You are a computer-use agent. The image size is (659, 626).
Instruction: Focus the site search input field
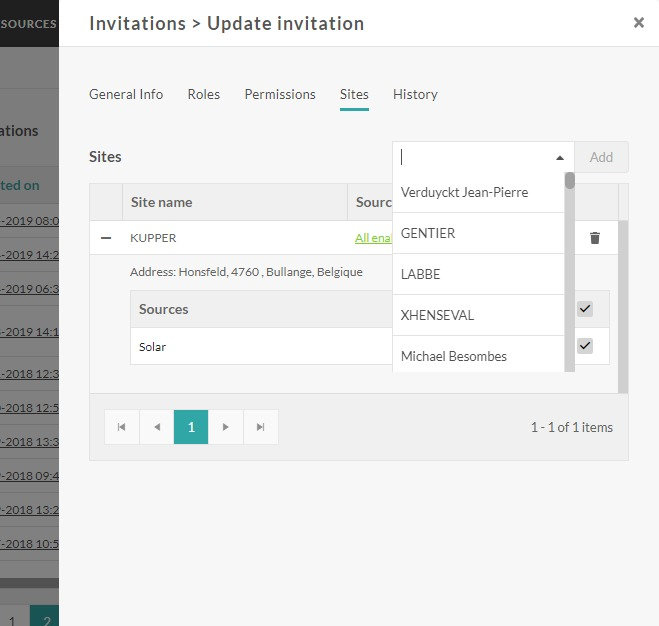pos(473,157)
